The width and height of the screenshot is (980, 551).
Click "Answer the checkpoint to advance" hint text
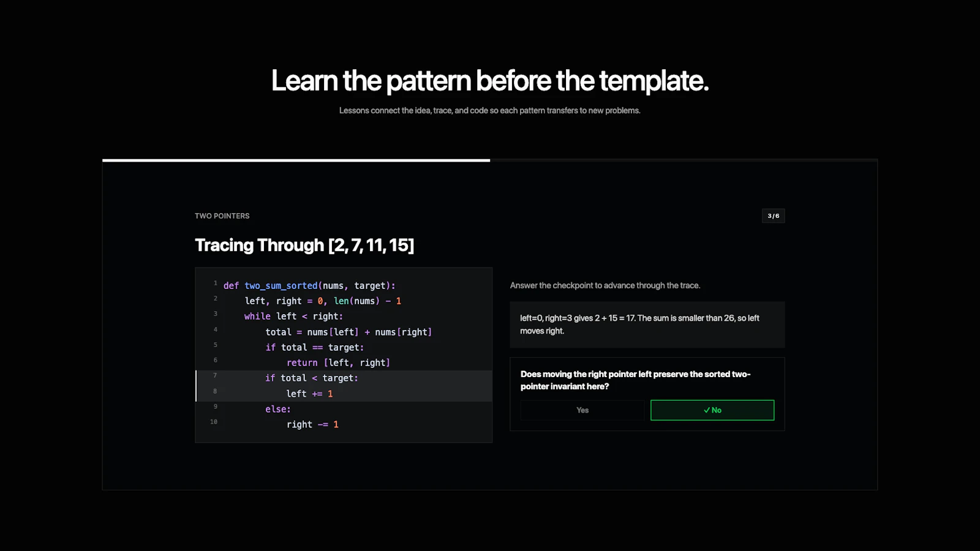pyautogui.click(x=605, y=285)
